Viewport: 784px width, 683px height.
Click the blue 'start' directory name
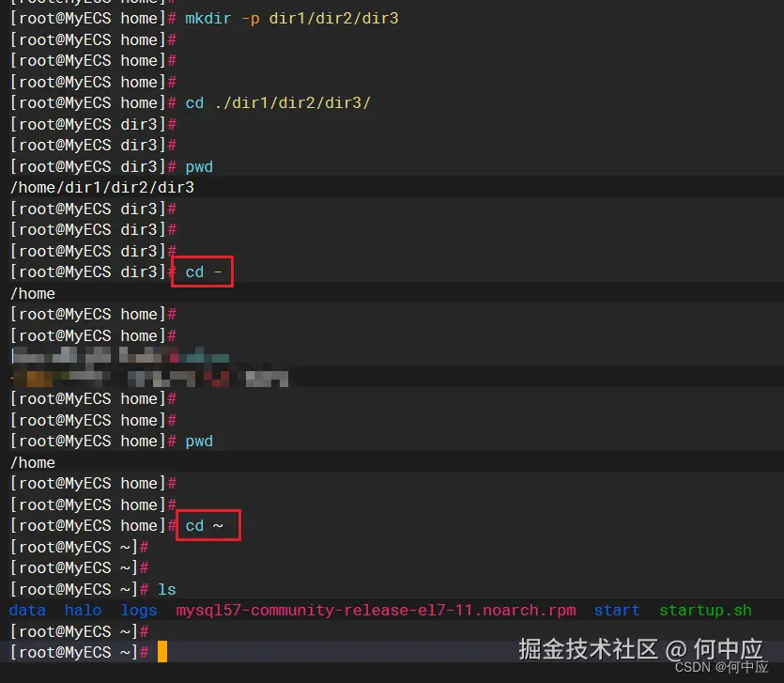(x=617, y=611)
